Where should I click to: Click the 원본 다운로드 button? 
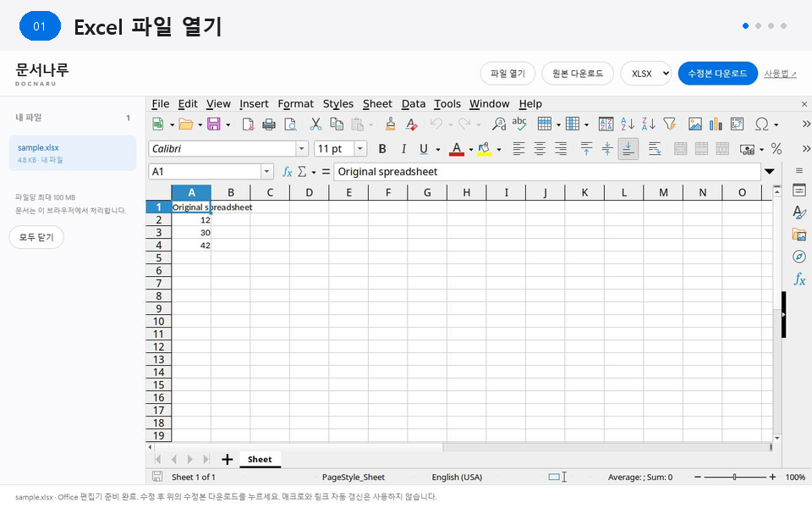click(x=578, y=74)
